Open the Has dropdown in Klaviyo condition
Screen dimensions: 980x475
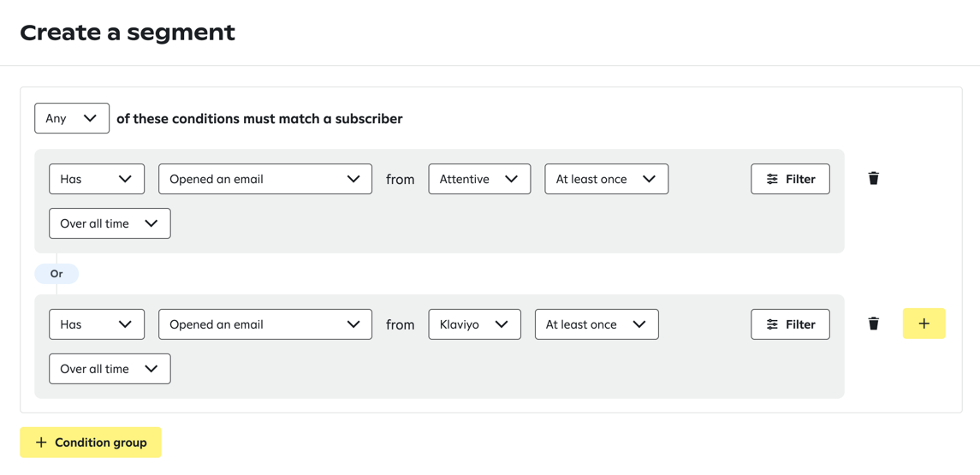[97, 324]
